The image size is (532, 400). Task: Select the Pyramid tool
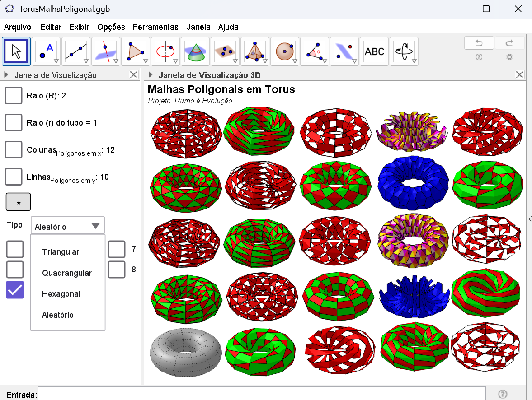tap(255, 51)
